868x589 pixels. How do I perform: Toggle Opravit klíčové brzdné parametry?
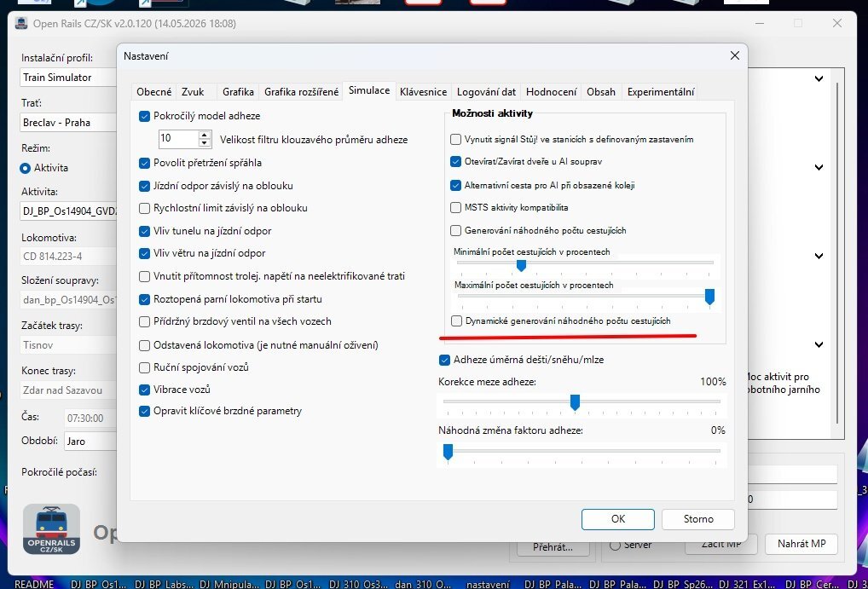point(144,412)
